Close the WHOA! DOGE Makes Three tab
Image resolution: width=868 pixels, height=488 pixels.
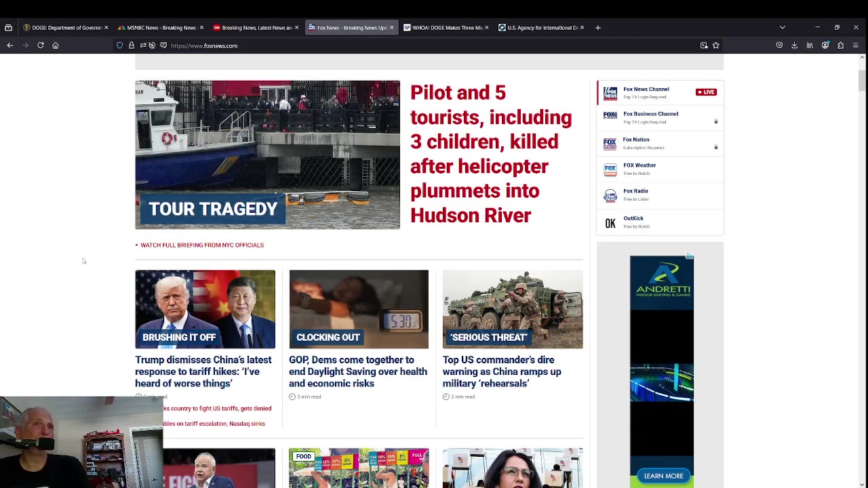(x=486, y=28)
